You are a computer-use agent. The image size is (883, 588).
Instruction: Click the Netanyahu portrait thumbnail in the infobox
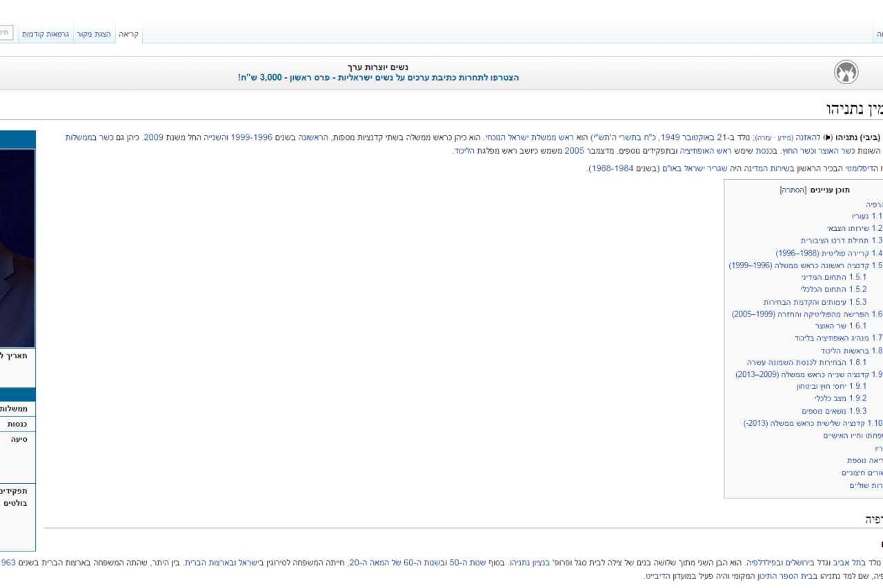(x=17, y=248)
